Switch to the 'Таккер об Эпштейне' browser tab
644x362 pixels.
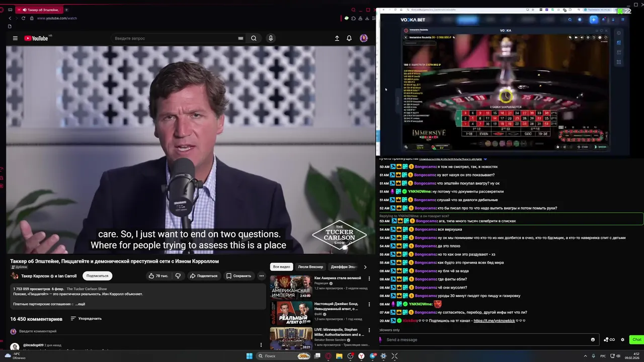point(40,10)
